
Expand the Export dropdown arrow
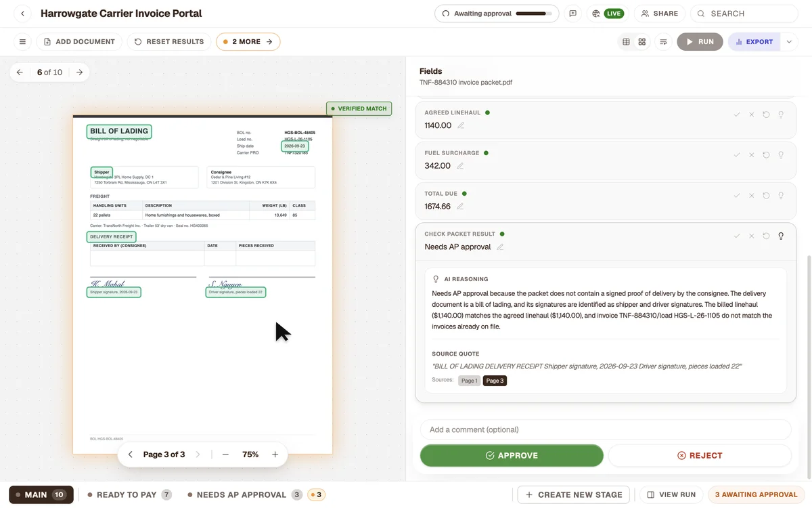click(789, 42)
